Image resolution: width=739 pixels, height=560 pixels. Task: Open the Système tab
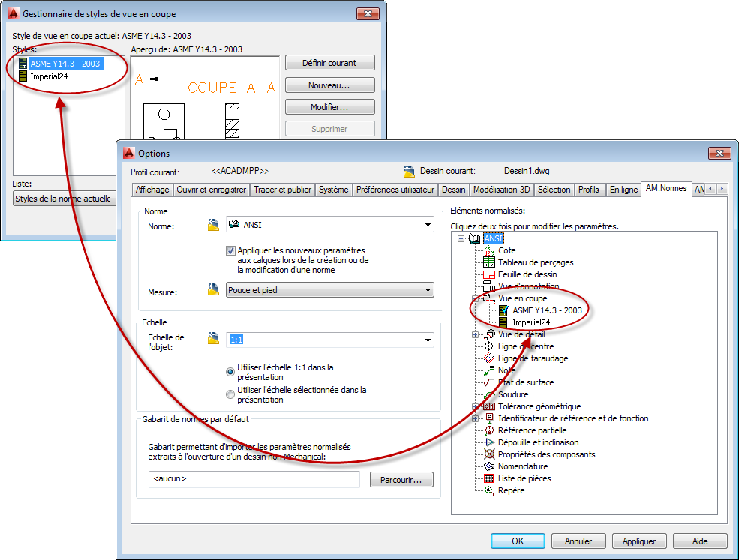(334, 190)
